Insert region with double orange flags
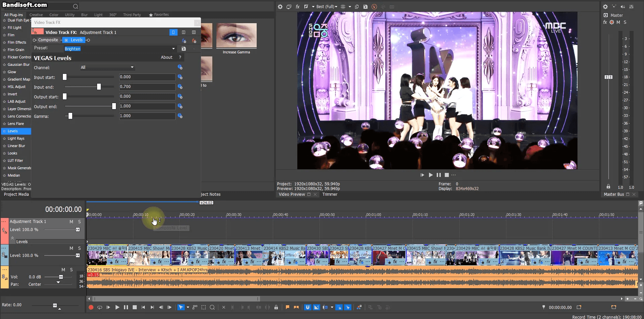 [296, 307]
